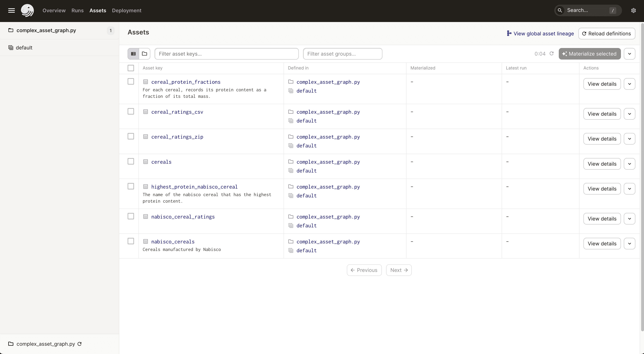Image resolution: width=644 pixels, height=354 pixels.
Task: Click the Dagster logo icon top left
Action: coord(27,10)
